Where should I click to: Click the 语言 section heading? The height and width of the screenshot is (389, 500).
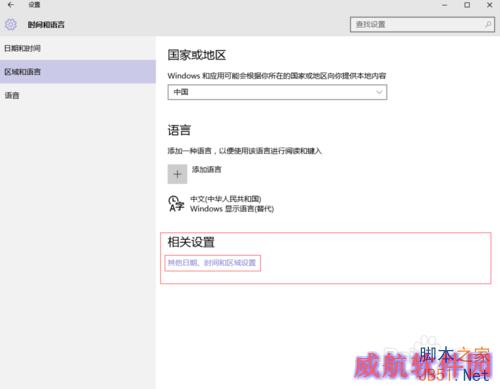179,130
